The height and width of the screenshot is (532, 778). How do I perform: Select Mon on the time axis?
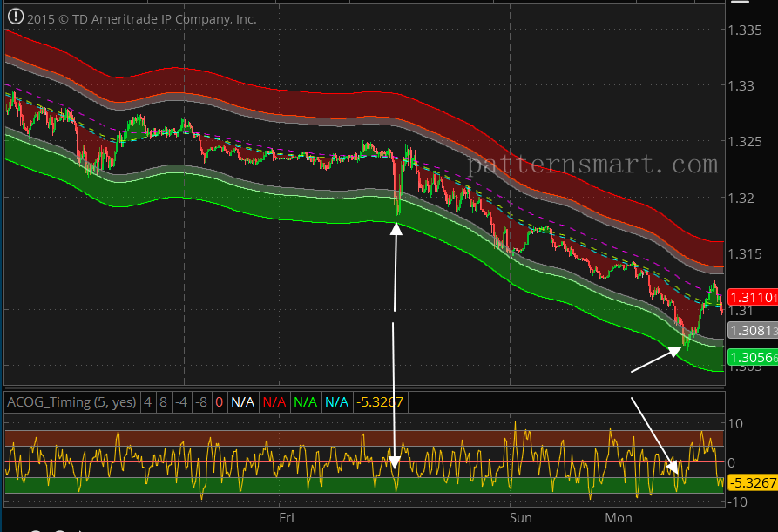[x=618, y=517]
